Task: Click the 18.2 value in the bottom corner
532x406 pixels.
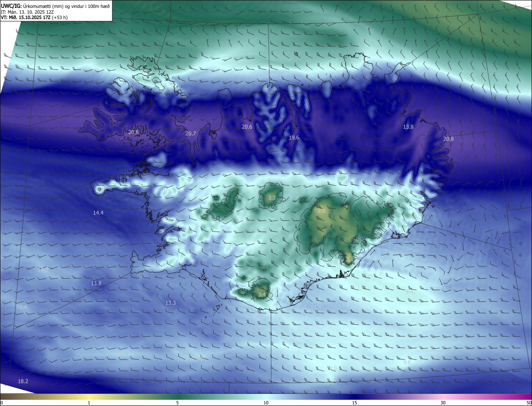Action: pyautogui.click(x=23, y=381)
